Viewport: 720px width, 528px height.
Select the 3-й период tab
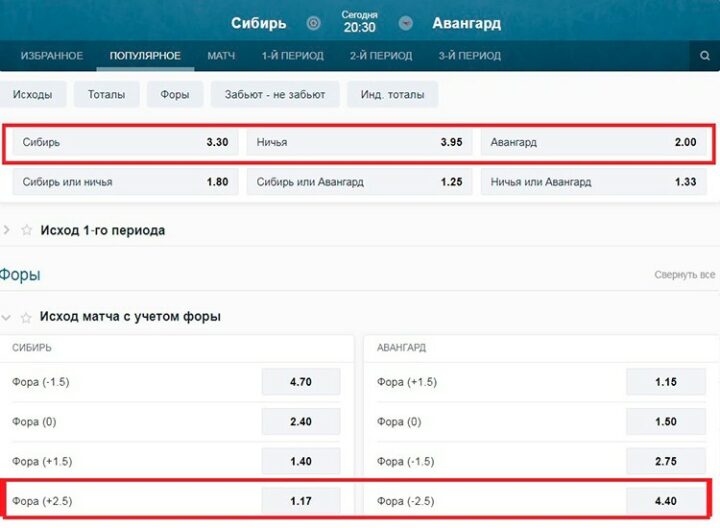point(469,56)
